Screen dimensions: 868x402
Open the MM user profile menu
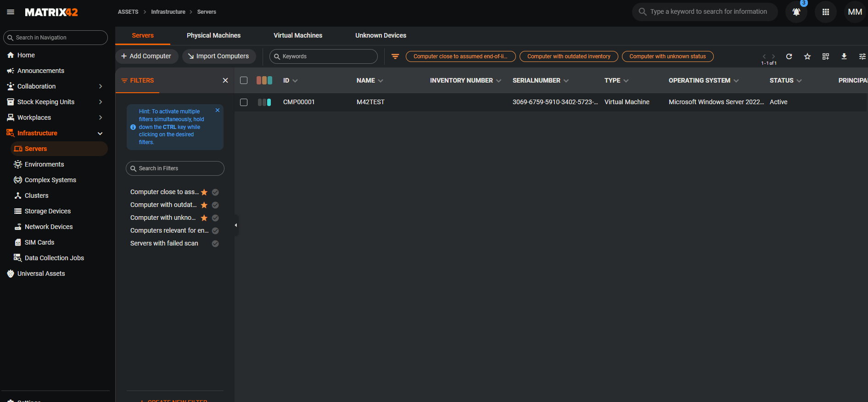tap(855, 12)
